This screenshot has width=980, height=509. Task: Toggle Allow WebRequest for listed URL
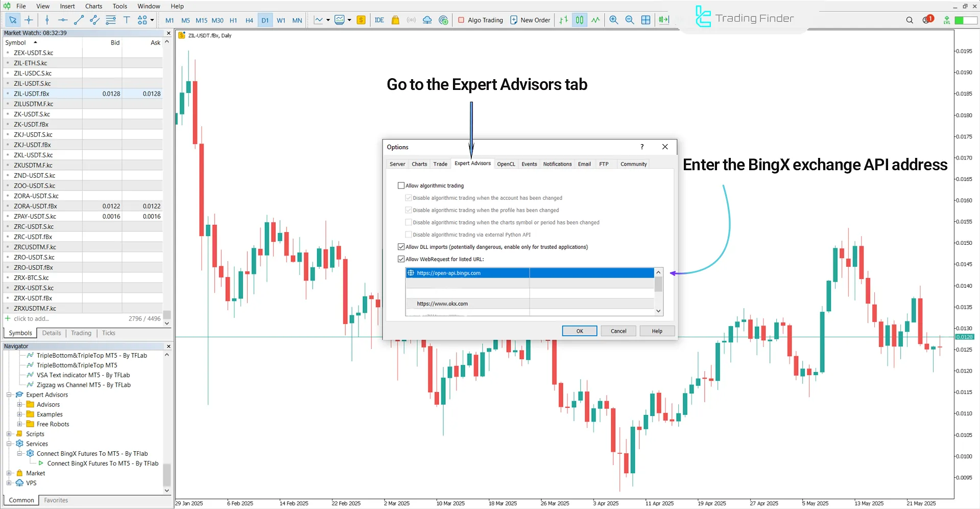(x=401, y=259)
